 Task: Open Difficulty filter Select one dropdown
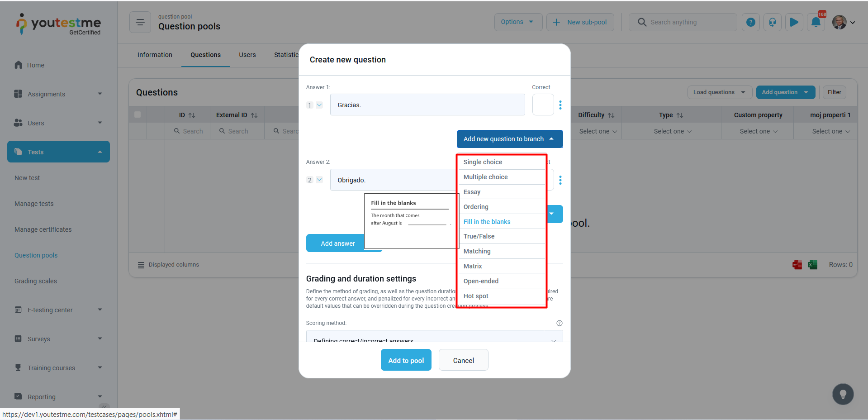(598, 131)
